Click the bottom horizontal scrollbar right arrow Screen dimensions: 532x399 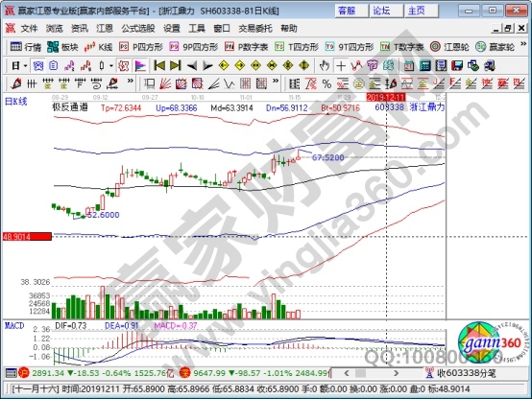(x=396, y=373)
